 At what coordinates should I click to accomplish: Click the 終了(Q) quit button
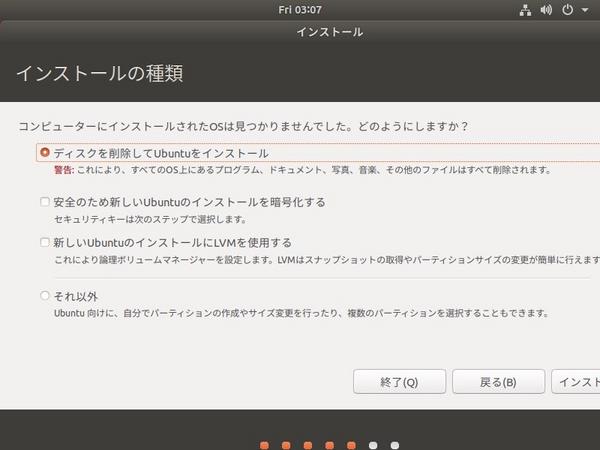[399, 382]
